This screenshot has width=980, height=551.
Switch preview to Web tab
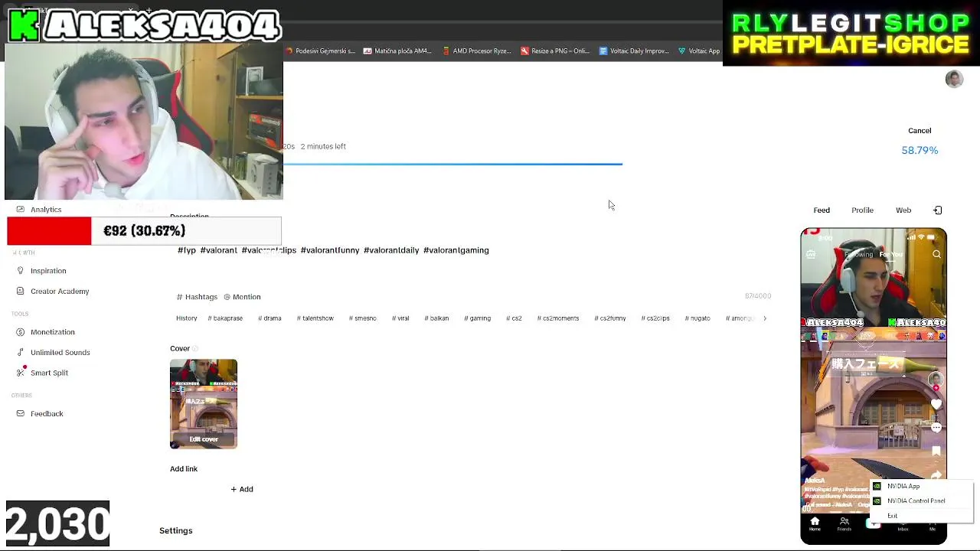coord(903,210)
